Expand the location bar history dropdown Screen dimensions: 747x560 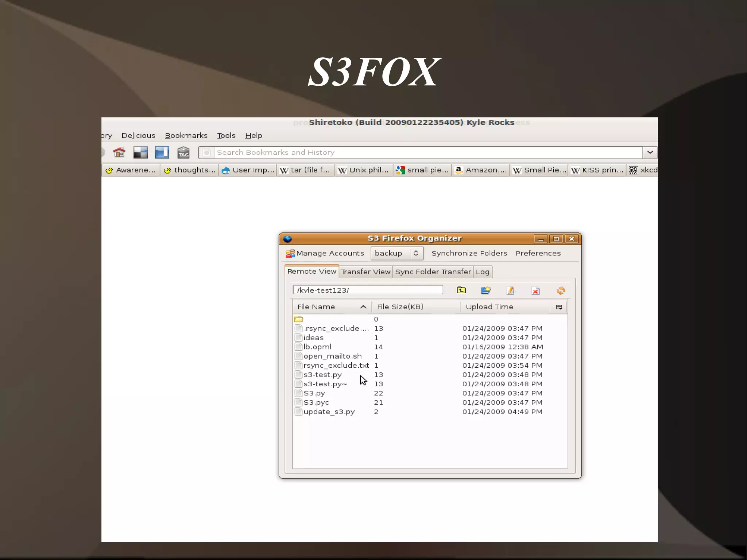point(650,152)
